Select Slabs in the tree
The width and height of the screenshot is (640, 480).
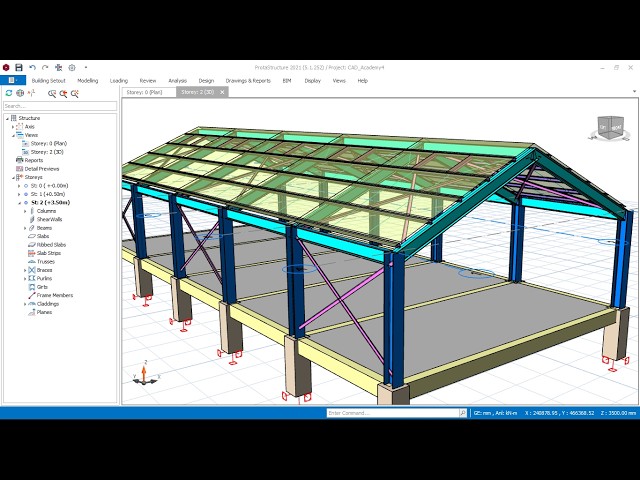43,236
